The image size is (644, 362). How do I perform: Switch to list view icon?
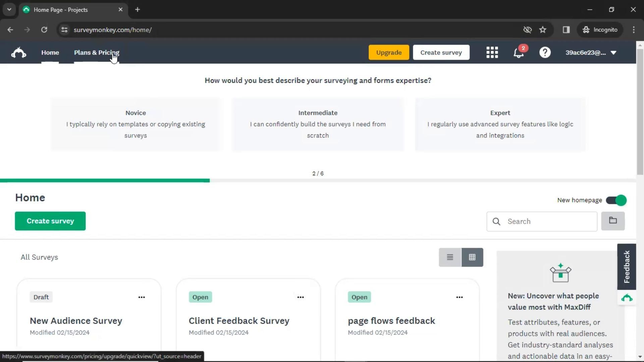(x=450, y=257)
